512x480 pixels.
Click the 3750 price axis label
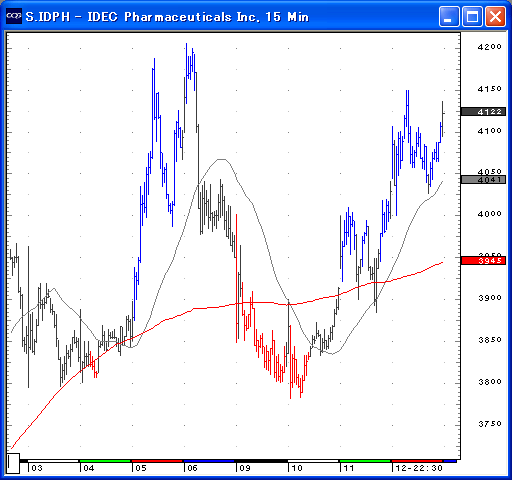click(489, 424)
